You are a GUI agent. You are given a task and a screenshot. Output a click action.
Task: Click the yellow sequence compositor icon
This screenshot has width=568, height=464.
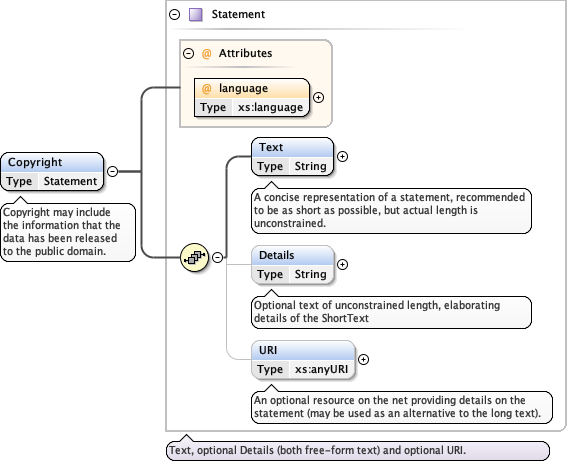coord(195,258)
